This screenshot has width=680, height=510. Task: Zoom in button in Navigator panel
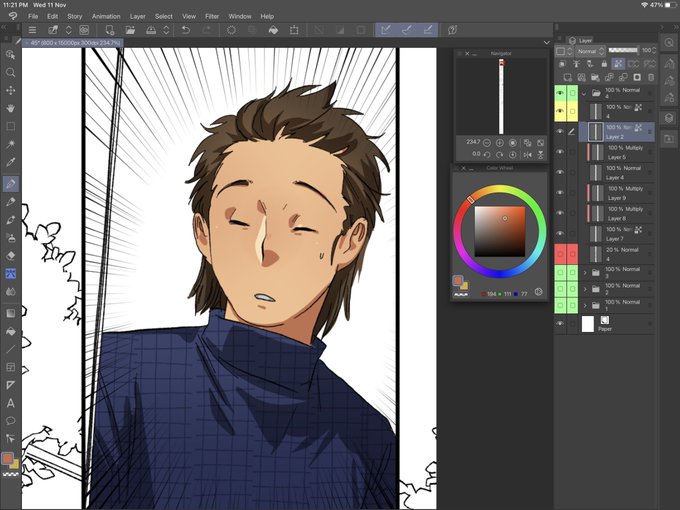pos(500,143)
